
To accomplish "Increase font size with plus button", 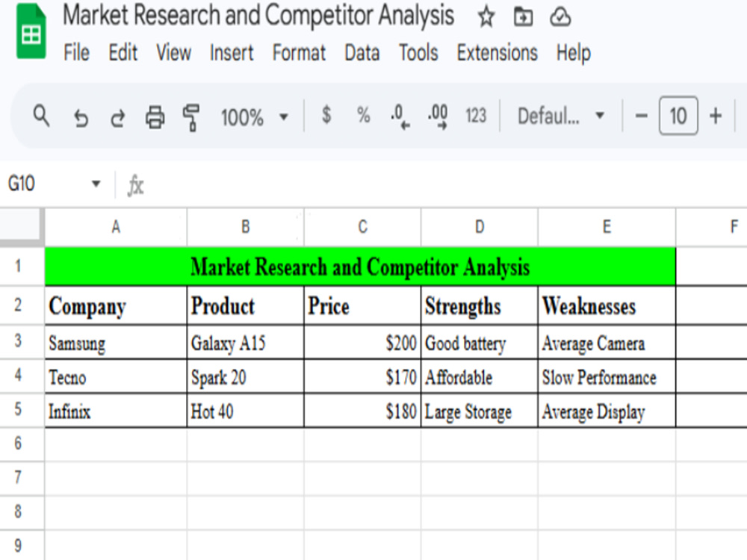I will coord(716,116).
